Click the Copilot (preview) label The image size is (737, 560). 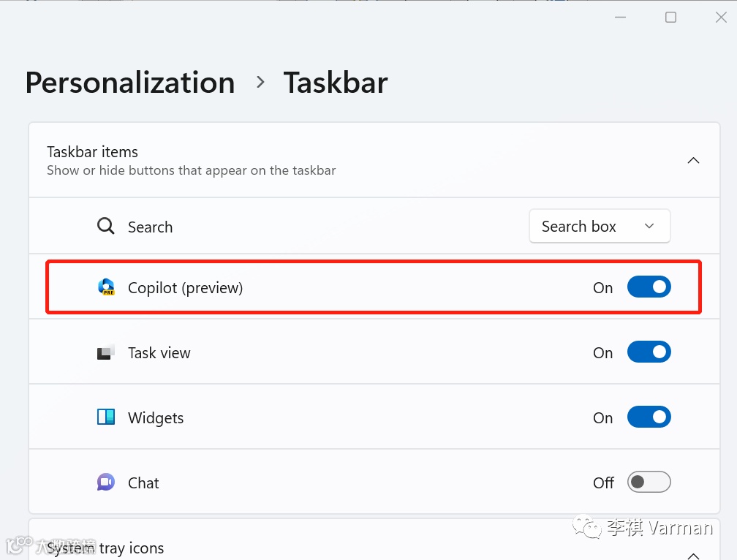185,288
